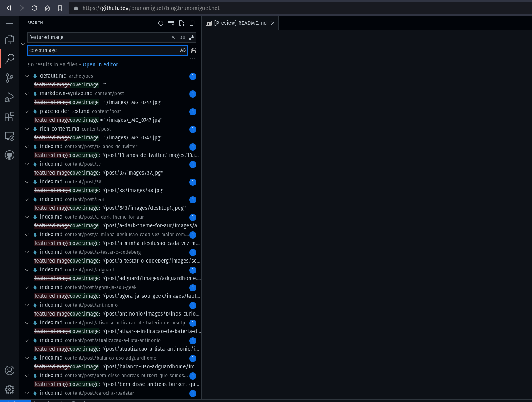The height and width of the screenshot is (402, 532).
Task: Open the Extensions view
Action: (x=10, y=117)
